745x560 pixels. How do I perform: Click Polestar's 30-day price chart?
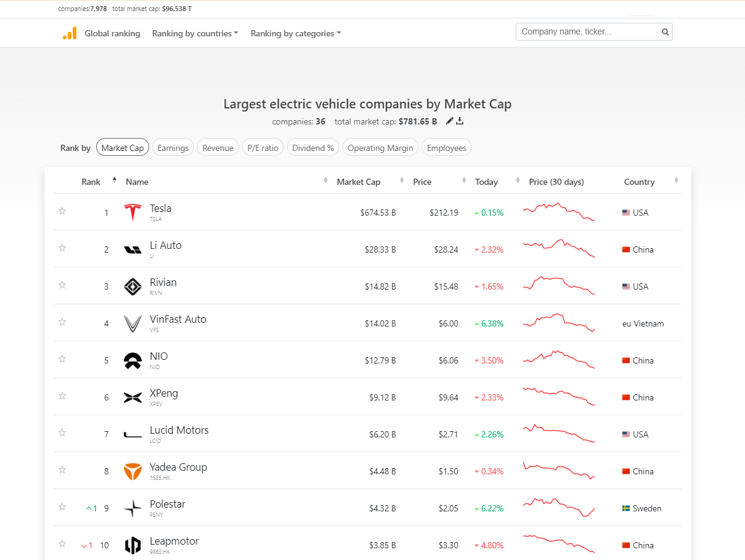click(559, 507)
